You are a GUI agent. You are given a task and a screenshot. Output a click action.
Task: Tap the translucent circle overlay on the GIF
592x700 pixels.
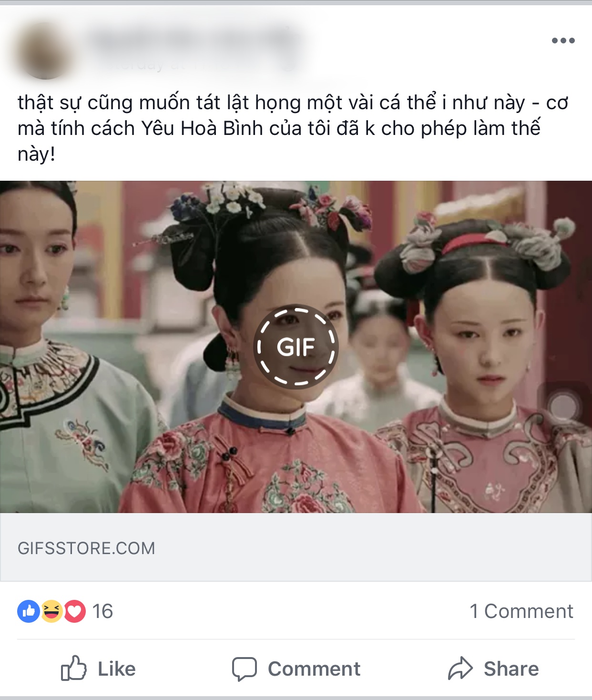[563, 406]
